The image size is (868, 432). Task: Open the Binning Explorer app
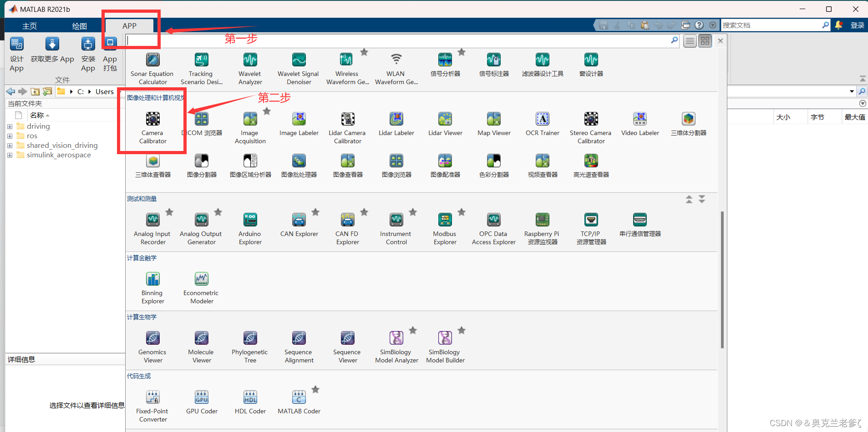[x=152, y=288]
